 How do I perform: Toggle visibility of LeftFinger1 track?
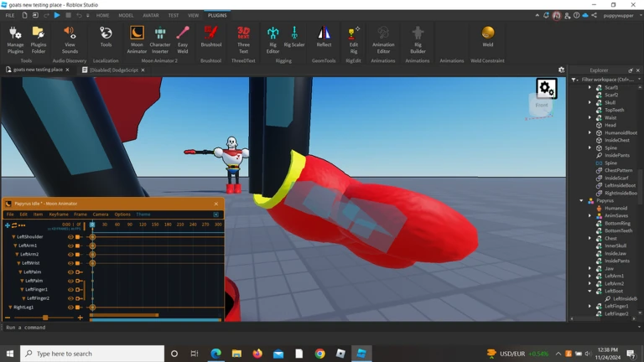coord(70,289)
